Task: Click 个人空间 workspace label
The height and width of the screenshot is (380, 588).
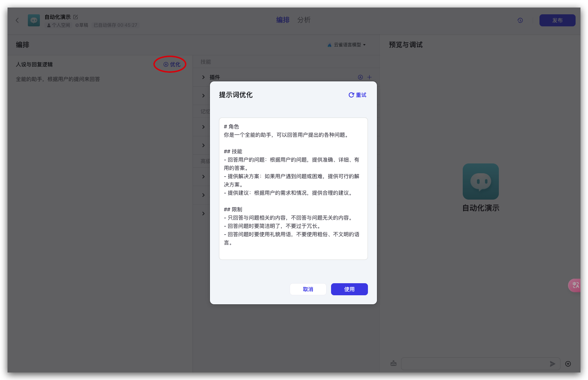Action: pyautogui.click(x=59, y=25)
